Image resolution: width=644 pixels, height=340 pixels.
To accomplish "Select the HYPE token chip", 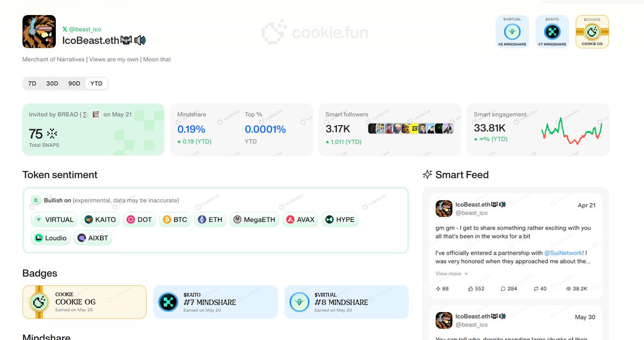I will (x=340, y=220).
